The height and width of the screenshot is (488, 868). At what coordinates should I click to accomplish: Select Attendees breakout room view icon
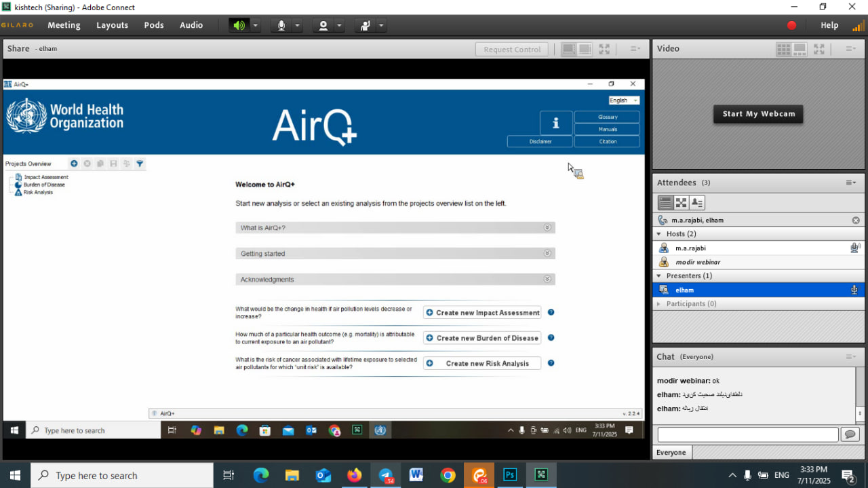(x=681, y=202)
